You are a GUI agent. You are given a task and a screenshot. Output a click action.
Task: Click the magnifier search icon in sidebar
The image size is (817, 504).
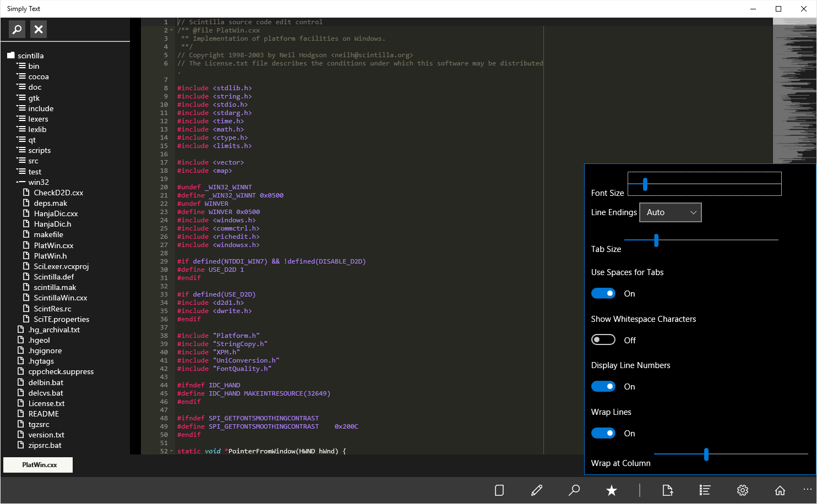point(17,29)
